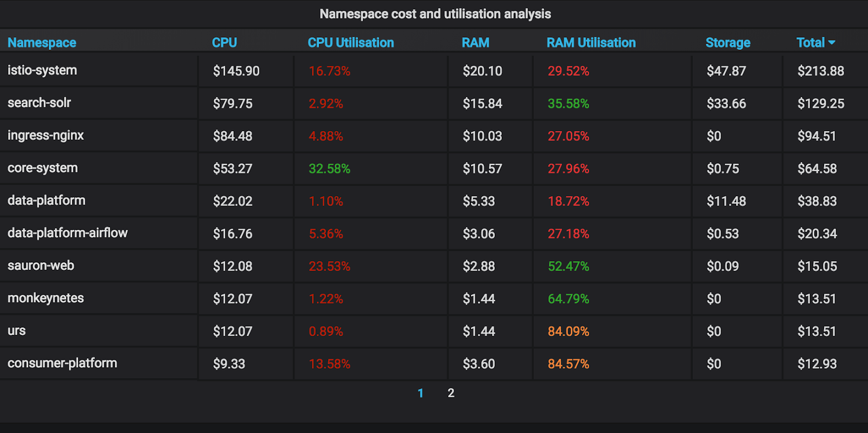Click the 35.58% RAM utilisation value
This screenshot has height=433, width=868.
click(569, 104)
